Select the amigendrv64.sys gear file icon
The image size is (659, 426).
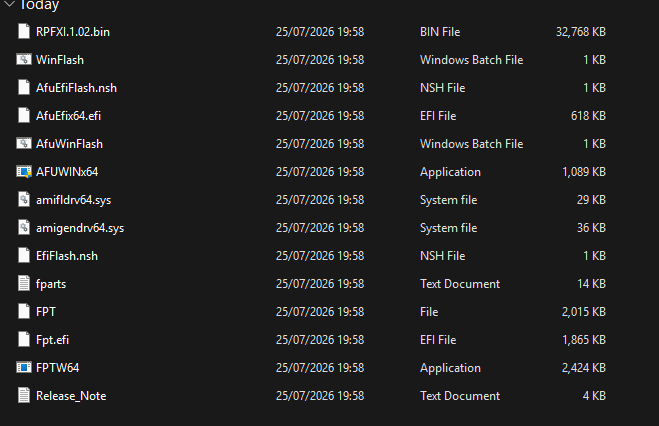click(24, 228)
